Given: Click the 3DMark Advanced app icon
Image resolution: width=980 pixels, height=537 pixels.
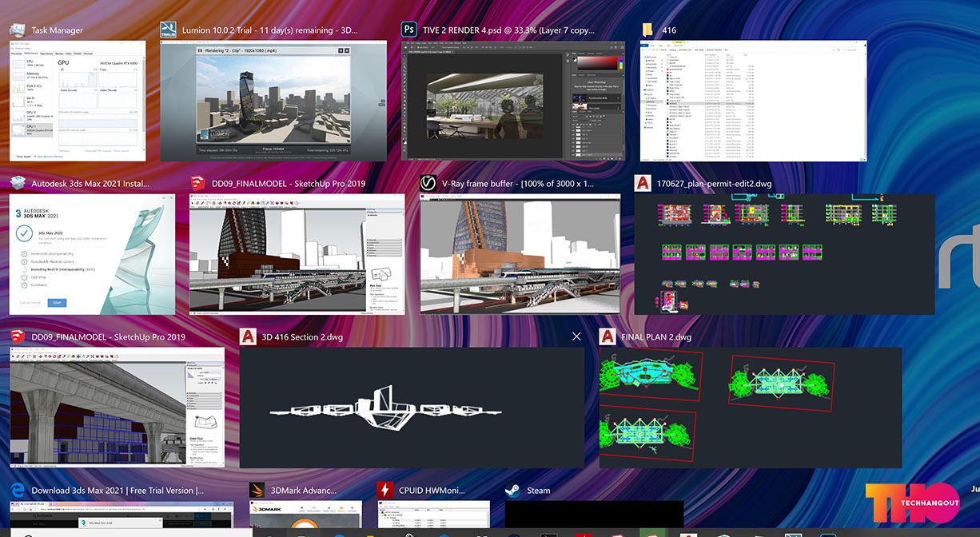Looking at the screenshot, I should pyautogui.click(x=257, y=491).
